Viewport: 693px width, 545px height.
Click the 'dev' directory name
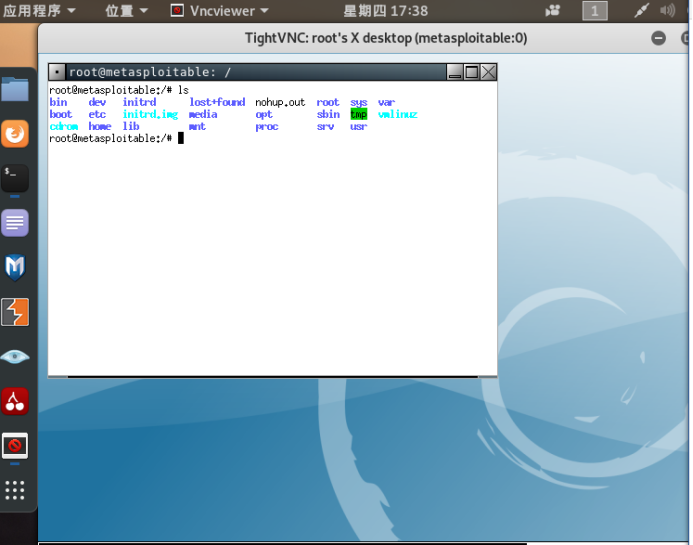97,102
